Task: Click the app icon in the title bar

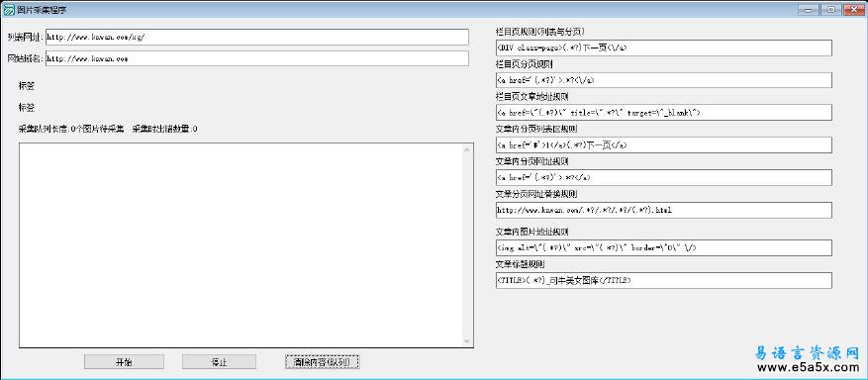Action: pos(8,10)
